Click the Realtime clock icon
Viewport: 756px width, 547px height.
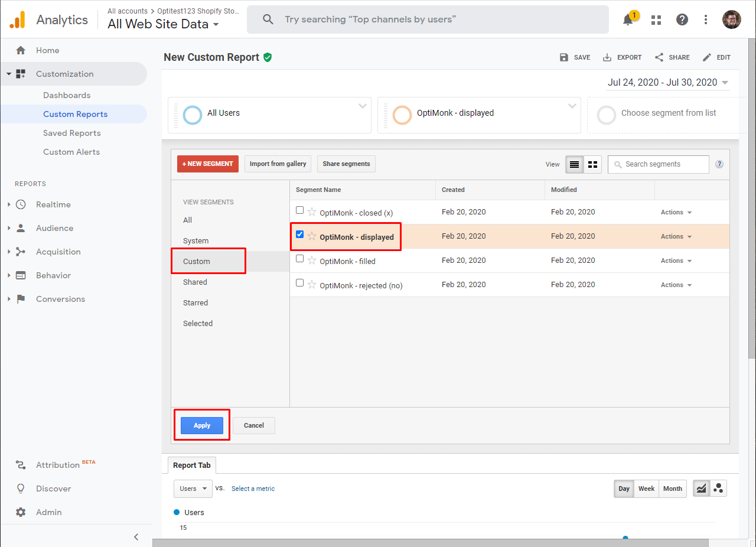[x=21, y=204]
